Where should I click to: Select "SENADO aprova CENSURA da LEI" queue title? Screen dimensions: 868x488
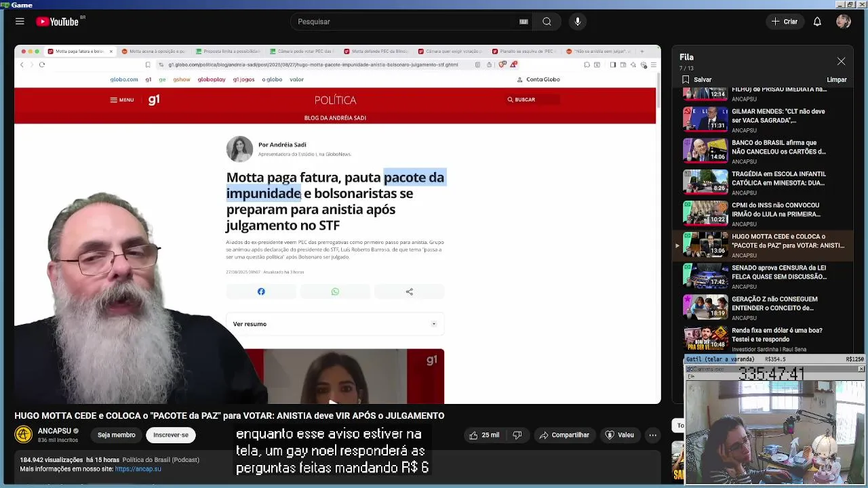(779, 272)
